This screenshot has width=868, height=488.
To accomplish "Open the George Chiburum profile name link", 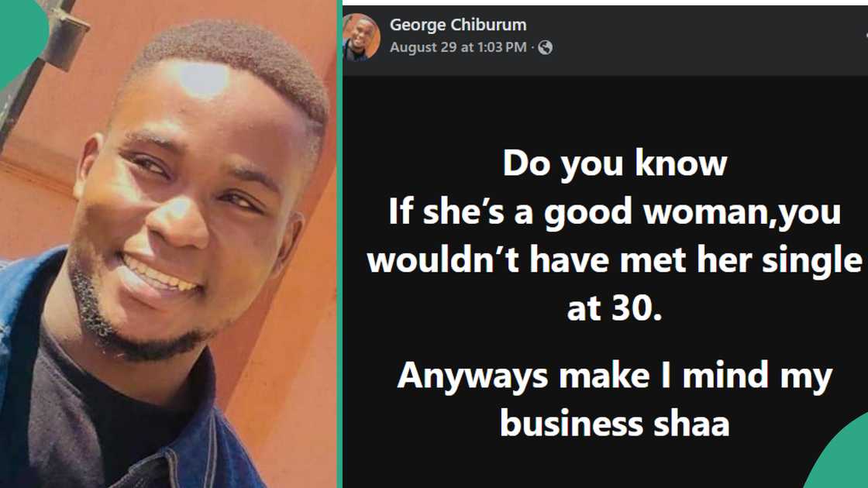I will 458,25.
